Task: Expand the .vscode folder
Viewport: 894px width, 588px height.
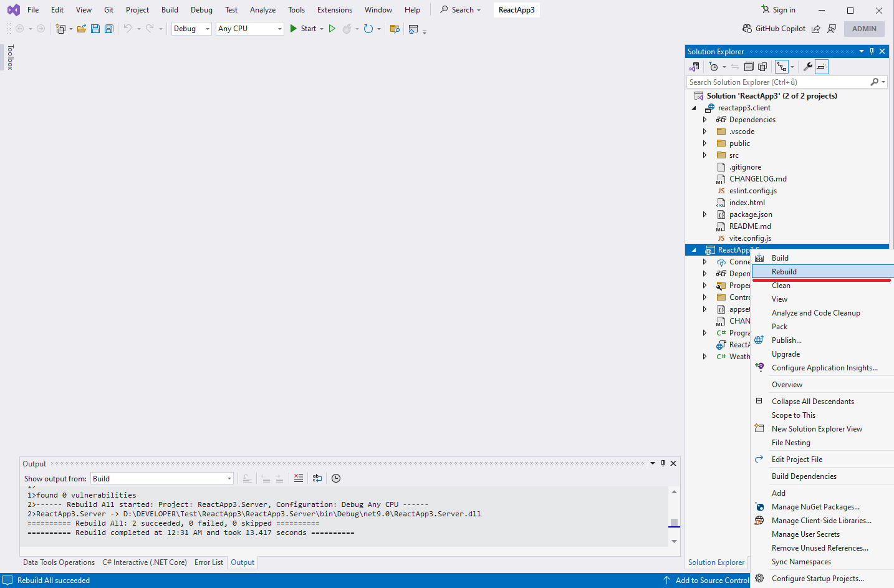Action: click(x=705, y=132)
